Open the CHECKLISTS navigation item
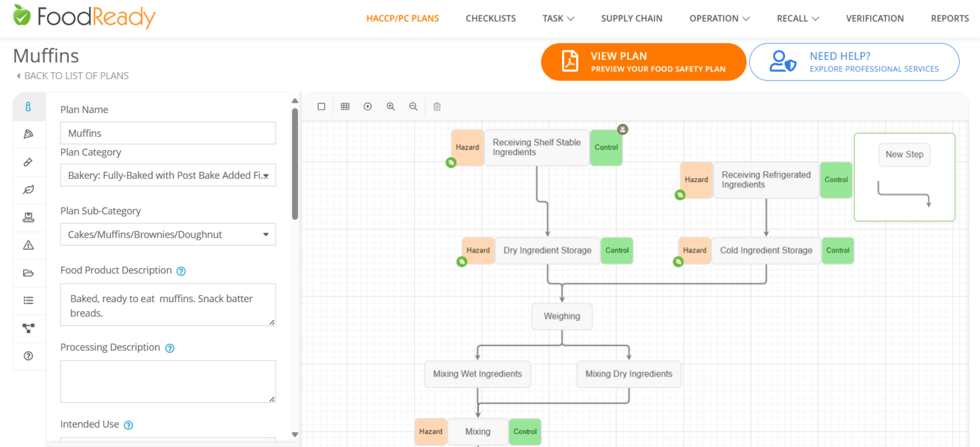 [x=491, y=19]
